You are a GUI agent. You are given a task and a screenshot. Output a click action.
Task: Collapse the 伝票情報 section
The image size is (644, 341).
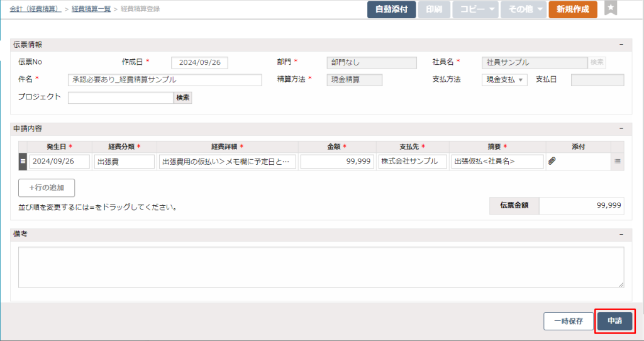pos(621,45)
